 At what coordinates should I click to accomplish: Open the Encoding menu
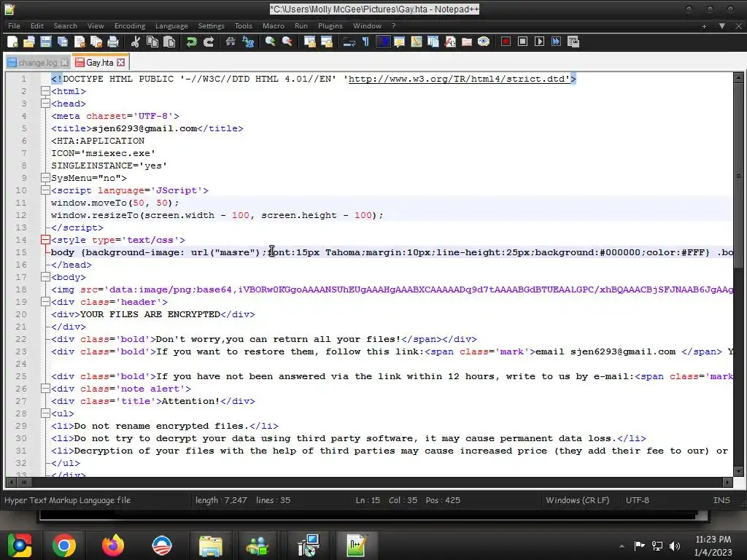[130, 26]
